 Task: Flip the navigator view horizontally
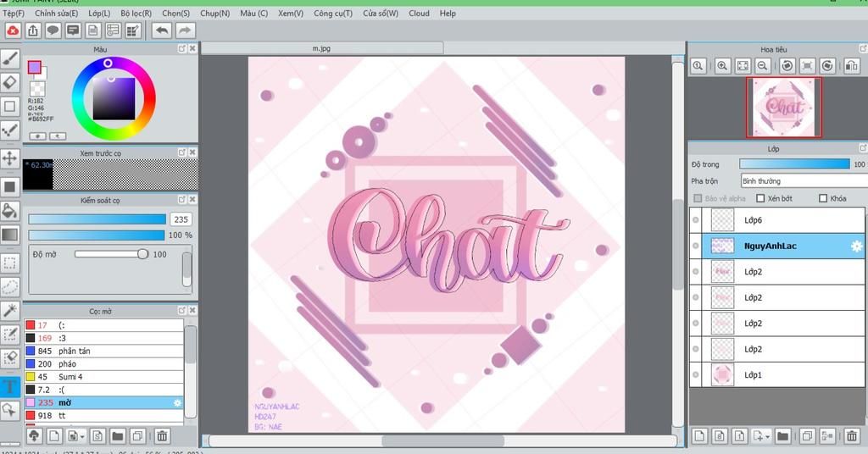coord(851,66)
